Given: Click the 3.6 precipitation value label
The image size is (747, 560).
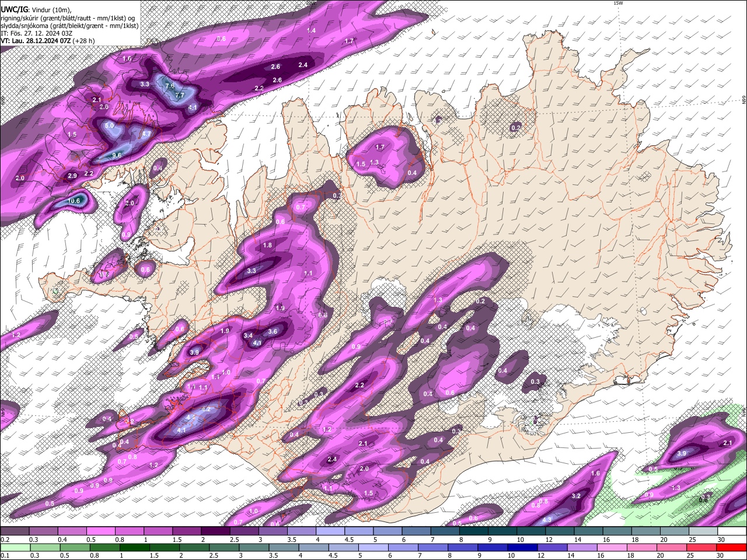Looking at the screenshot, I should point(273,331).
